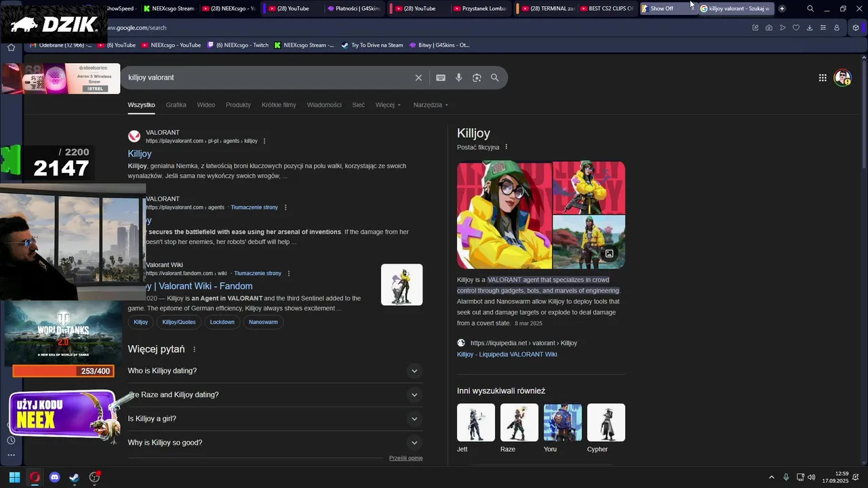The height and width of the screenshot is (488, 868).
Task: Open the on-screen keyboard input tool
Action: [x=441, y=78]
